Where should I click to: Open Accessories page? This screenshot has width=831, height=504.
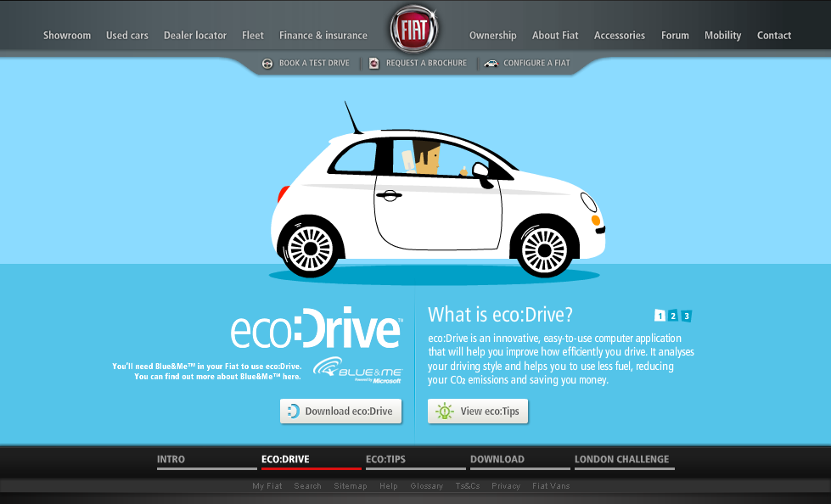click(620, 36)
